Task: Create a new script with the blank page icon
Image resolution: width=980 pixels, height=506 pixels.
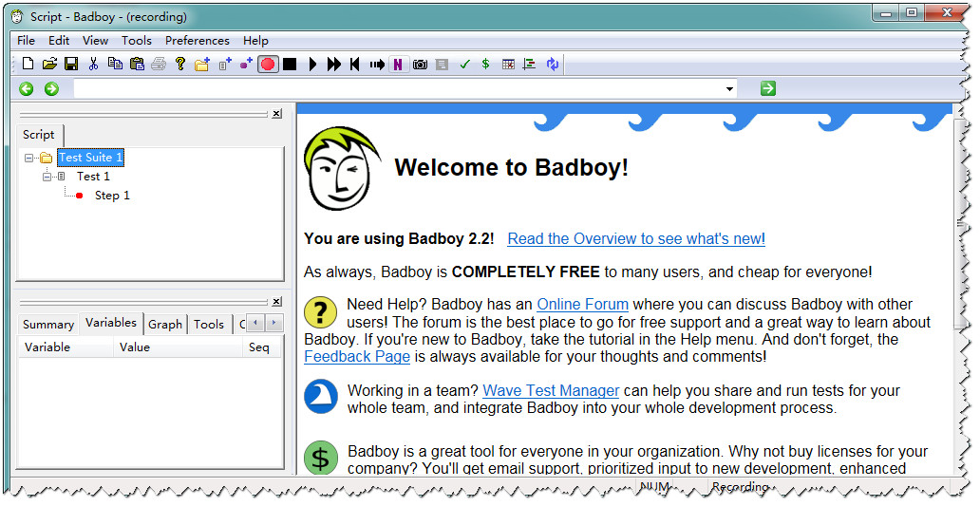Action: [x=28, y=64]
